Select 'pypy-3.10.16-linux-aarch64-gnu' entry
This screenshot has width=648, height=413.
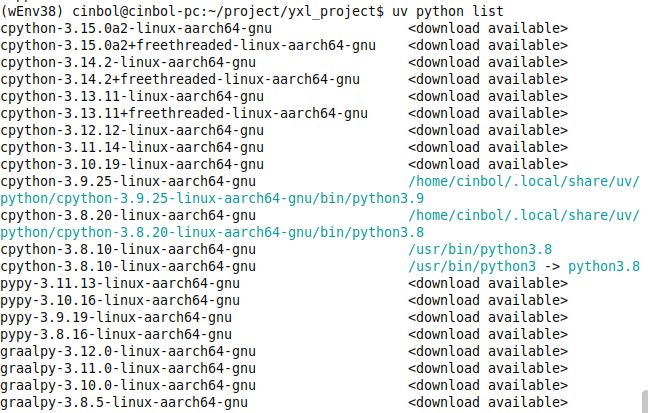[120, 300]
